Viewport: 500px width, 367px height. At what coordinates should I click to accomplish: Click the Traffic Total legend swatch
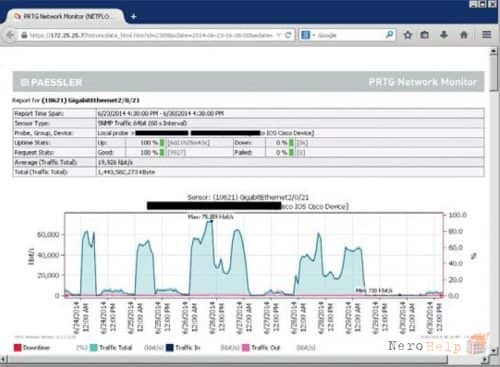[x=94, y=348]
